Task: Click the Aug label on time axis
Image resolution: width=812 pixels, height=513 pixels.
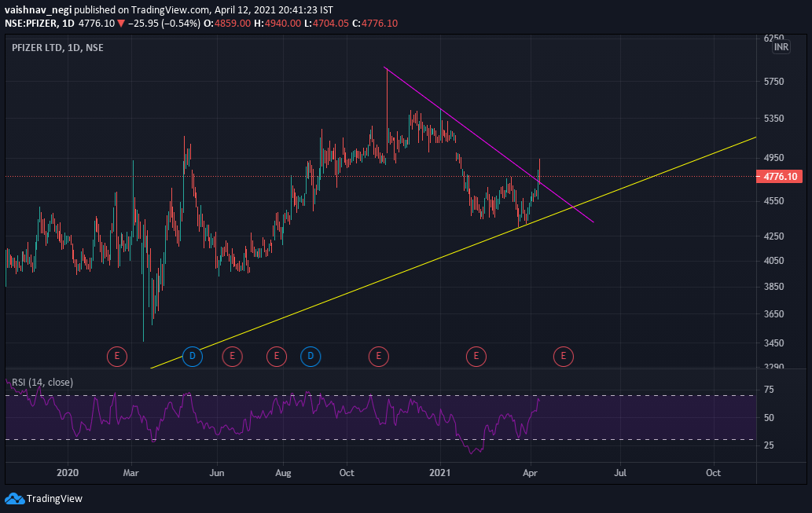Action: [283, 473]
